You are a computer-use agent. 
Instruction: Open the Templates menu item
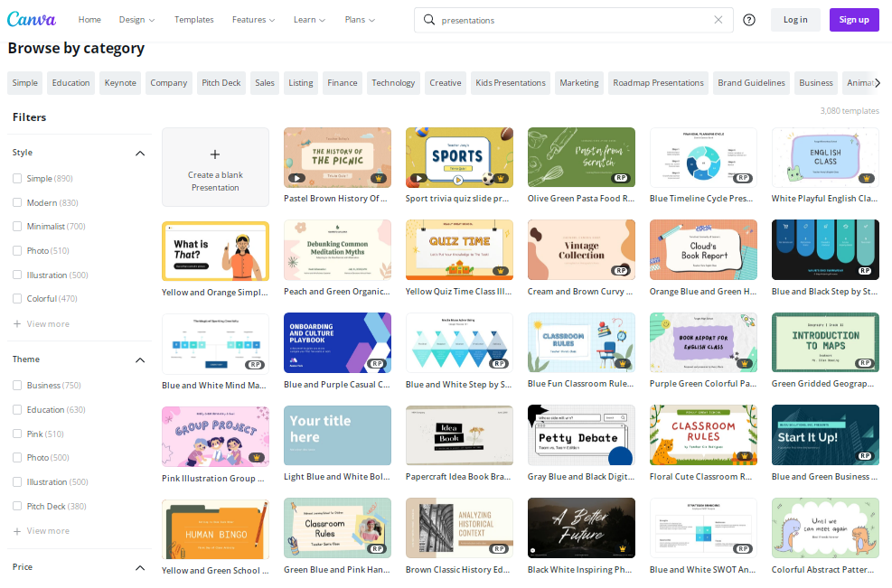point(193,18)
